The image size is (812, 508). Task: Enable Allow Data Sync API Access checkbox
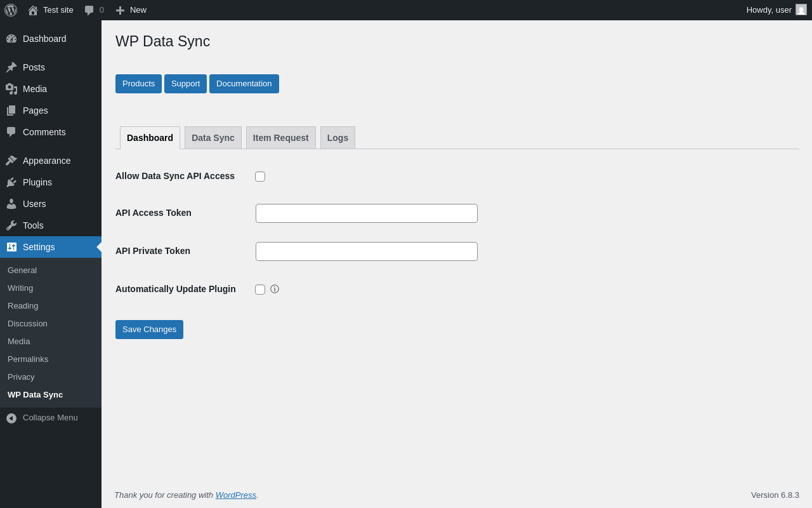point(260,177)
